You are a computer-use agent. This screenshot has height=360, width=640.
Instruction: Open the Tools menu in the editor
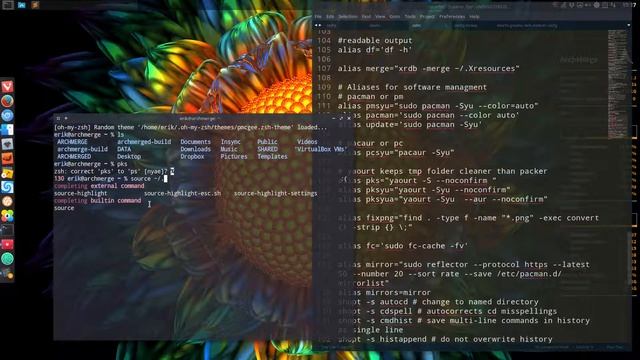[x=410, y=17]
